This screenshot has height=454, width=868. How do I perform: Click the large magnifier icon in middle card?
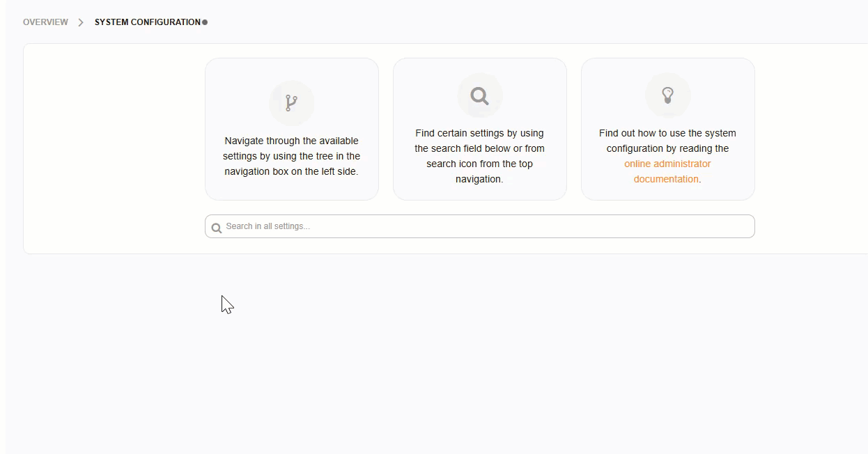click(479, 95)
